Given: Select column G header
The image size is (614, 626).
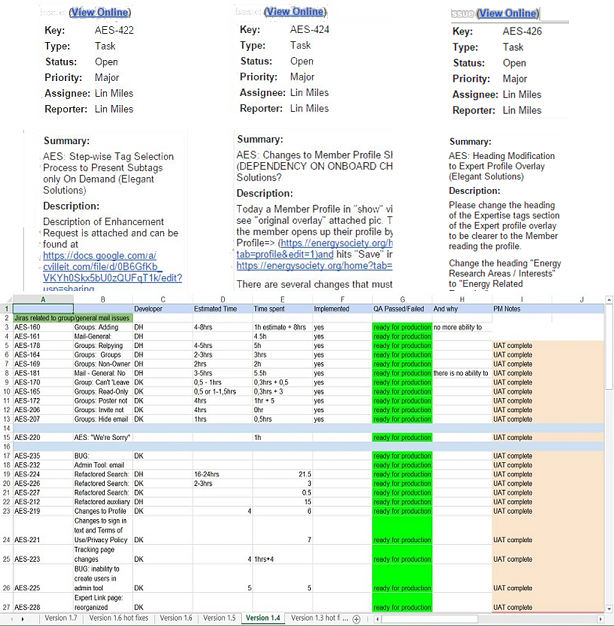Looking at the screenshot, I should tap(402, 299).
